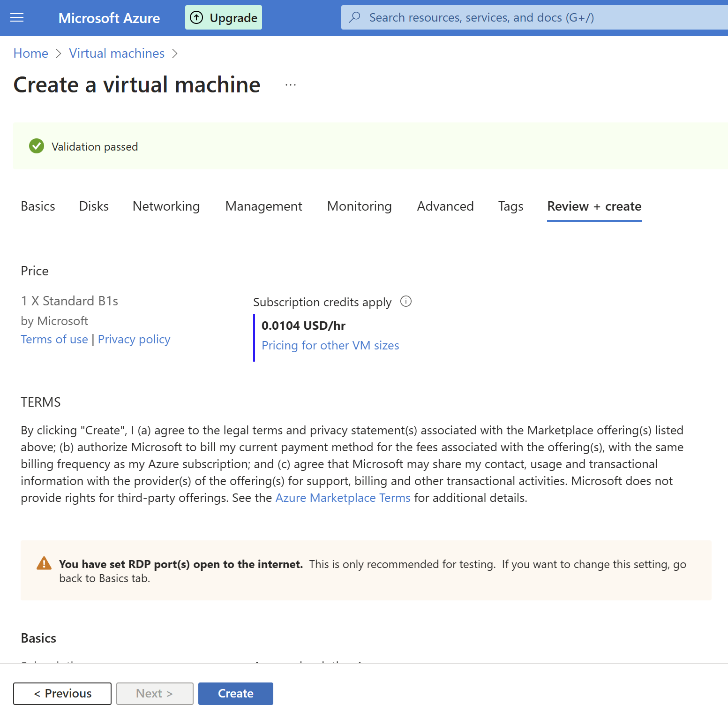Image resolution: width=728 pixels, height=720 pixels.
Task: Open the Monitoring tab
Action: tap(359, 206)
